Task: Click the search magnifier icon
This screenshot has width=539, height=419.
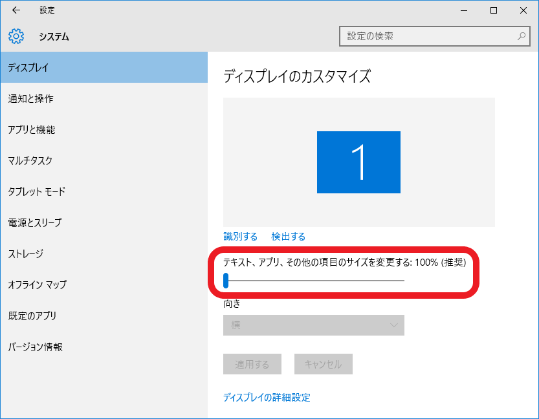Action: [x=521, y=36]
